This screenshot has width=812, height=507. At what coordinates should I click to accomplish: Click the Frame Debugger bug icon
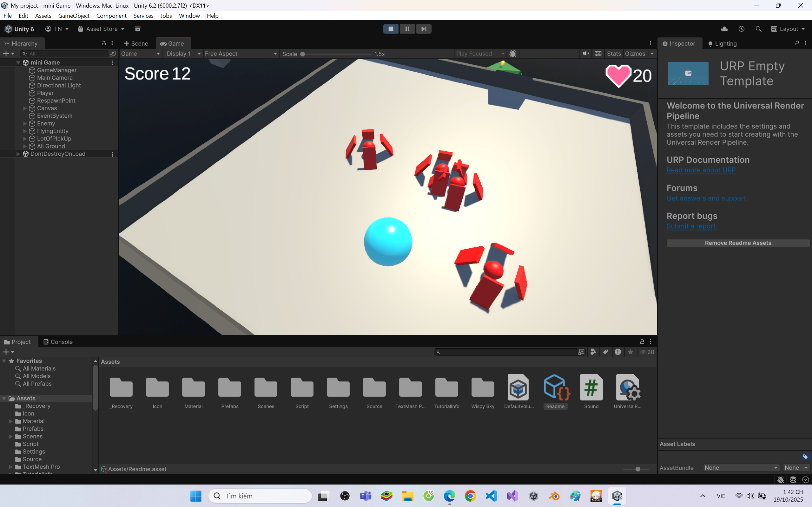(x=512, y=54)
